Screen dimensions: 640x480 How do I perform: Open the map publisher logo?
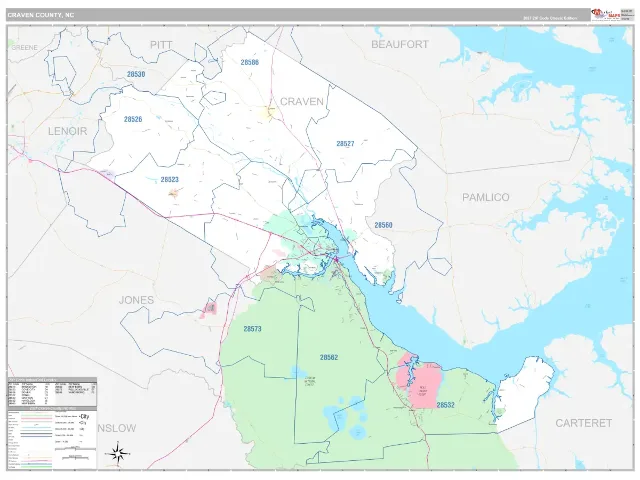[x=606, y=15]
